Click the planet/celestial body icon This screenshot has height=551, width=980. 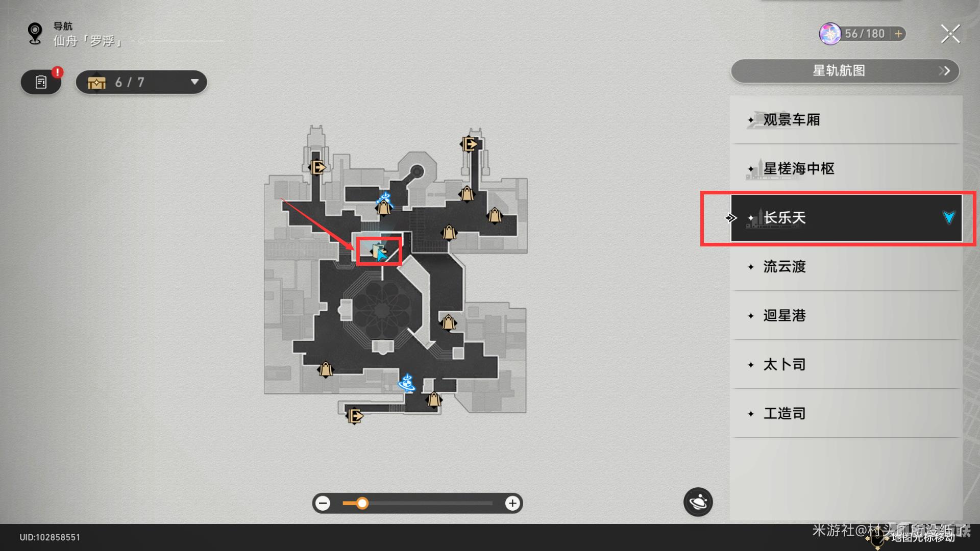(698, 502)
